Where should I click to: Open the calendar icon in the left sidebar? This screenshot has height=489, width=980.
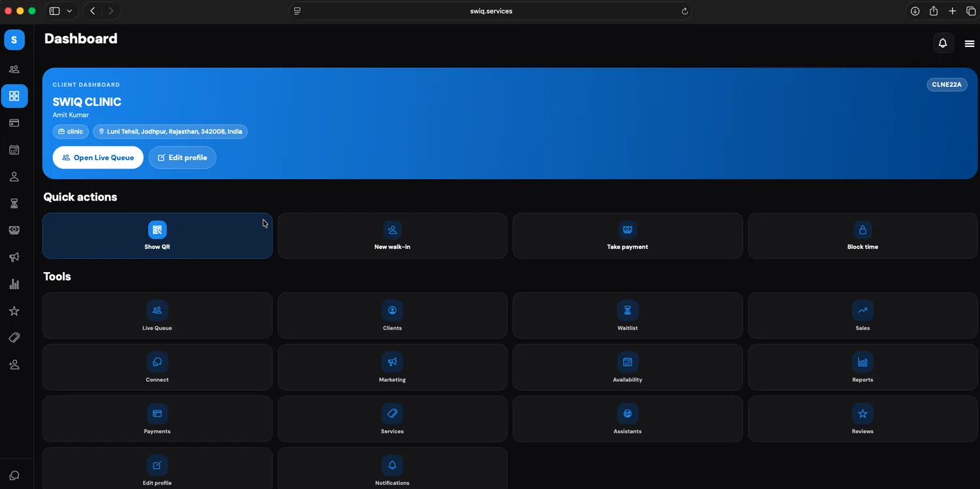pyautogui.click(x=14, y=150)
